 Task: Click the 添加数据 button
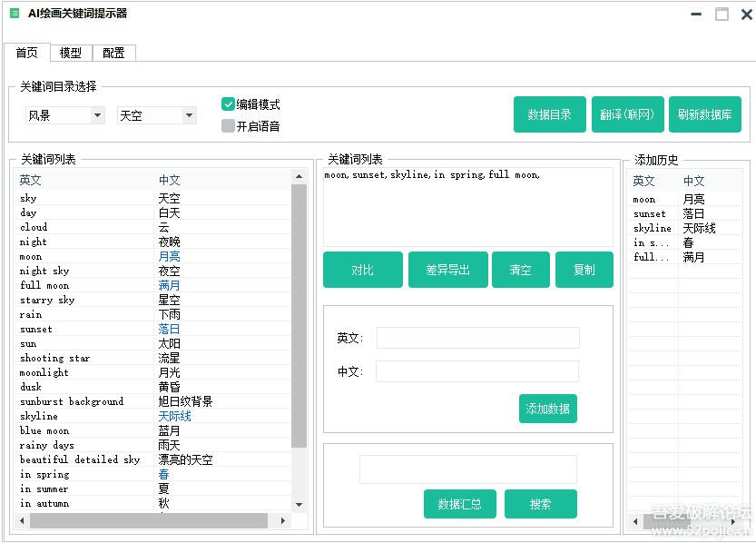pos(548,409)
